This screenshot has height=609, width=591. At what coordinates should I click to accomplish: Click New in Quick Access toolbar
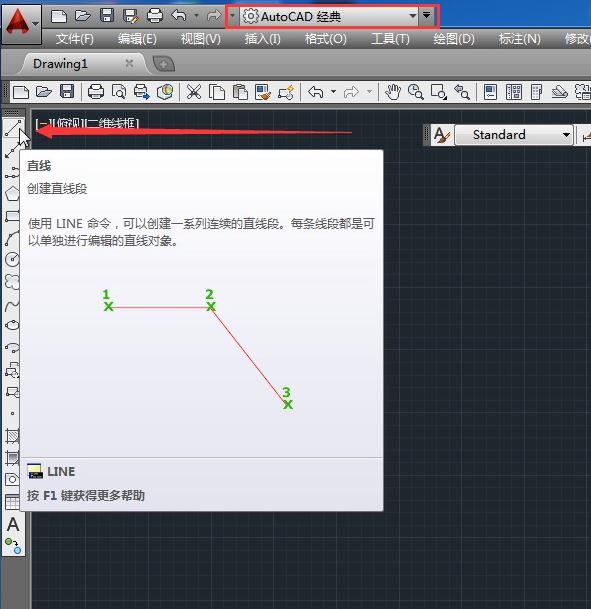click(59, 16)
